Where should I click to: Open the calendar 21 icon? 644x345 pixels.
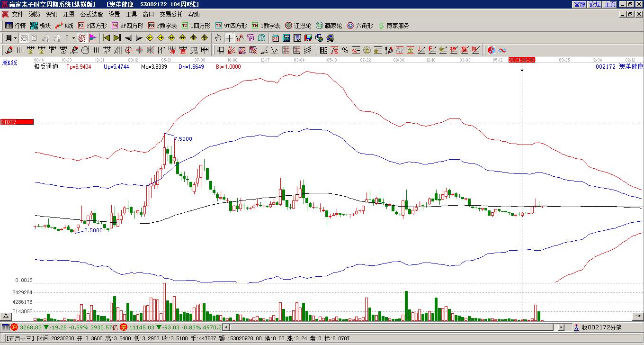coord(276,38)
